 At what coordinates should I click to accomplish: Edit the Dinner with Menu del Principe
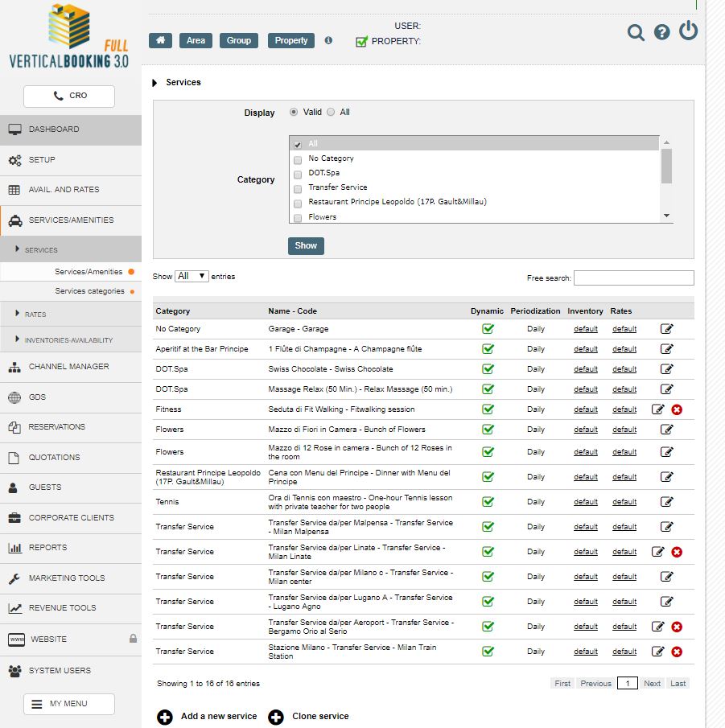(666, 477)
